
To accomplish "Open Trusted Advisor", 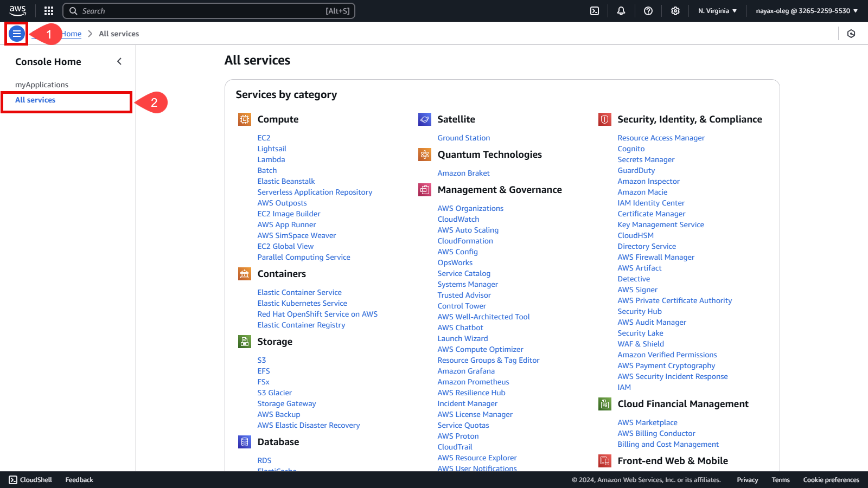I will coord(464,295).
